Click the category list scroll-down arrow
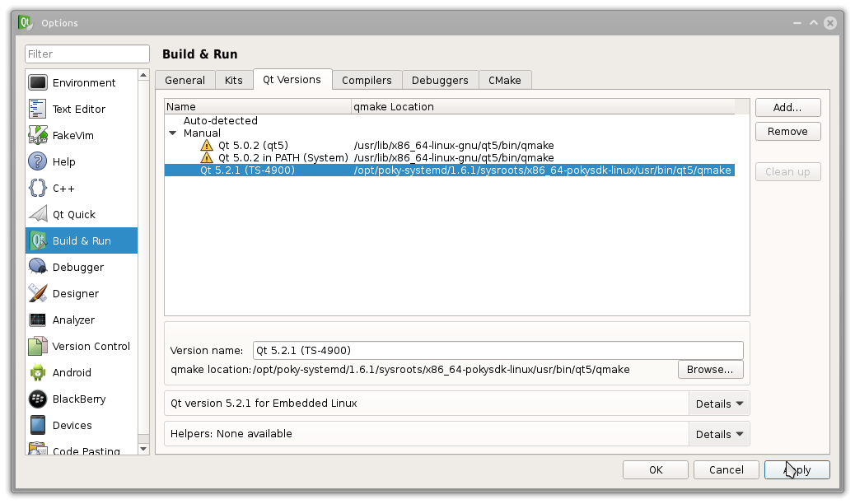855x504 pixels. coord(143,449)
